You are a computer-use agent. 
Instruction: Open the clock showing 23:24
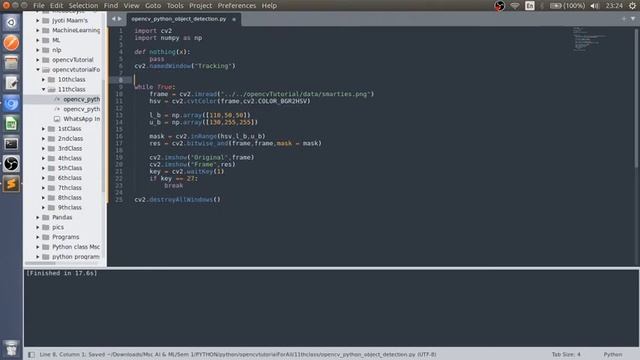[x=614, y=6]
